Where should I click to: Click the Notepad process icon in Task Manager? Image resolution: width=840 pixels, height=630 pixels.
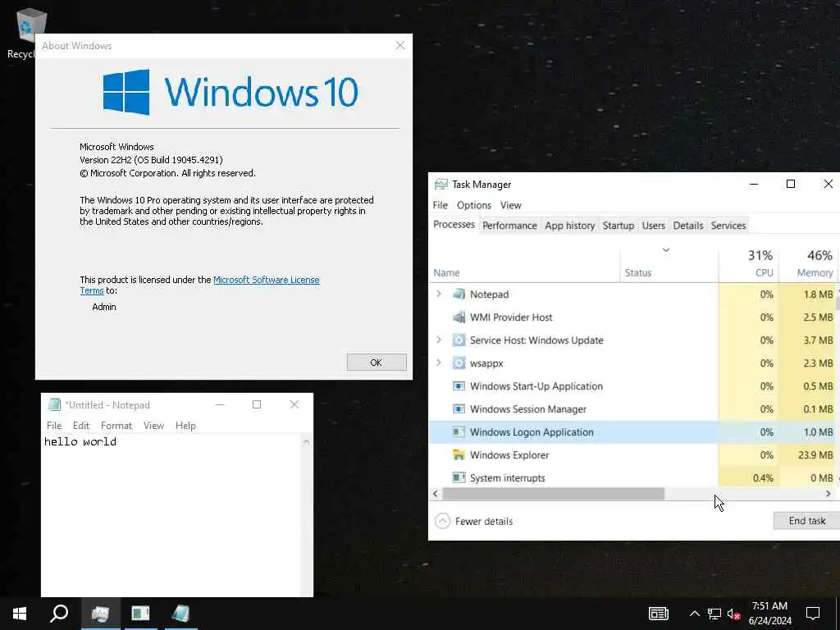tap(459, 294)
